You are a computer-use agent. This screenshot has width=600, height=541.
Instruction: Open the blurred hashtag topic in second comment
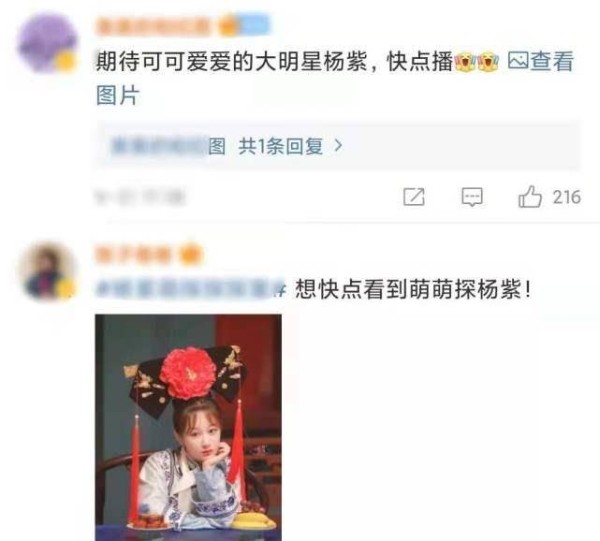[191, 289]
